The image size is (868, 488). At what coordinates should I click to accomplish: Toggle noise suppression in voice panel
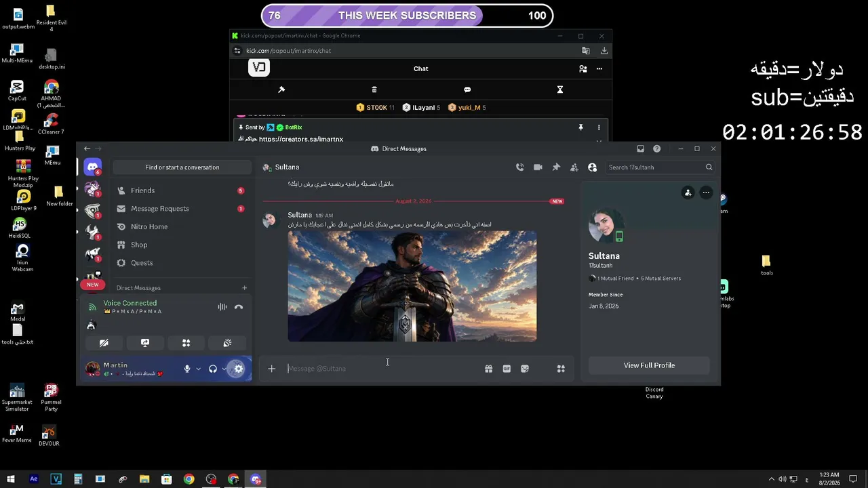click(x=222, y=307)
